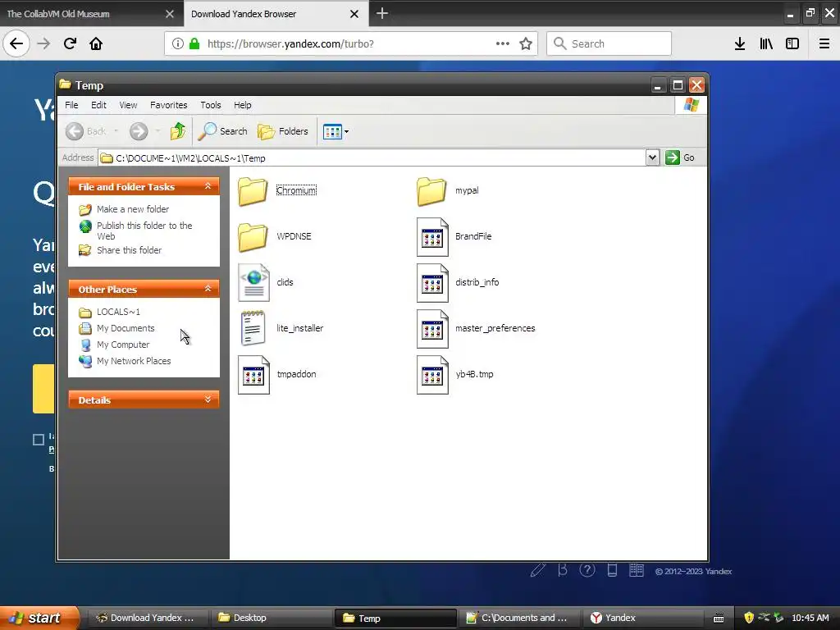The image size is (840, 630).
Task: Open the File menu
Action: coord(71,105)
